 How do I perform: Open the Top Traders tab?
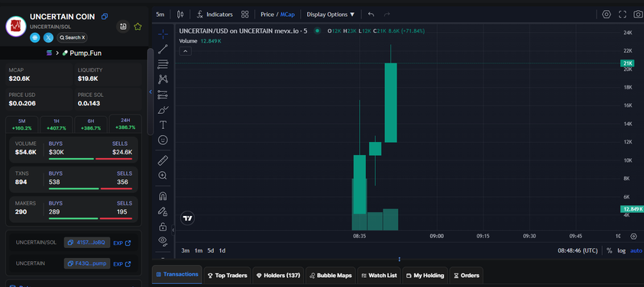[228, 276]
